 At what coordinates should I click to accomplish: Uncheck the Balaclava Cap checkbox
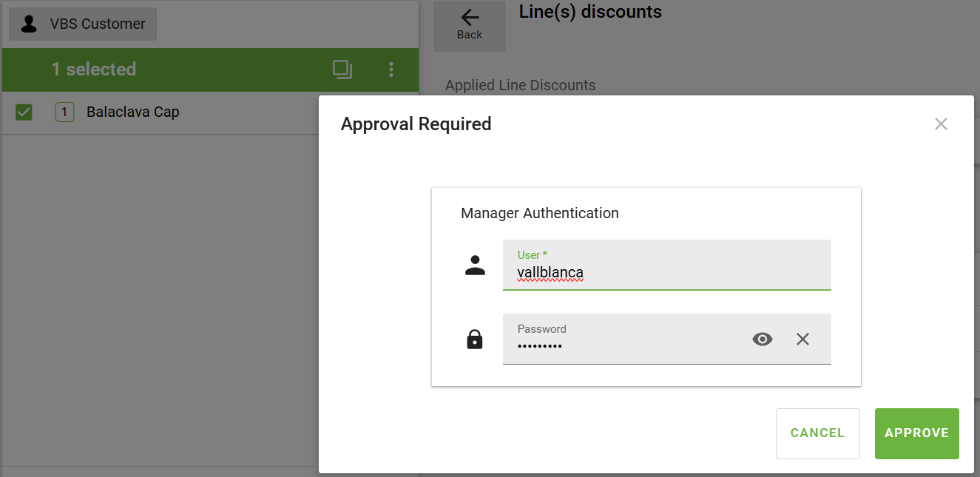24,112
